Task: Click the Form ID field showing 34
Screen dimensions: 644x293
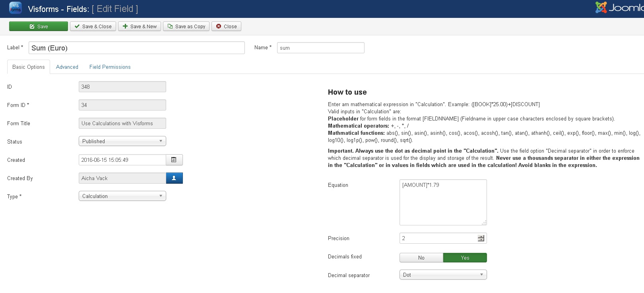Action: pyautogui.click(x=122, y=105)
